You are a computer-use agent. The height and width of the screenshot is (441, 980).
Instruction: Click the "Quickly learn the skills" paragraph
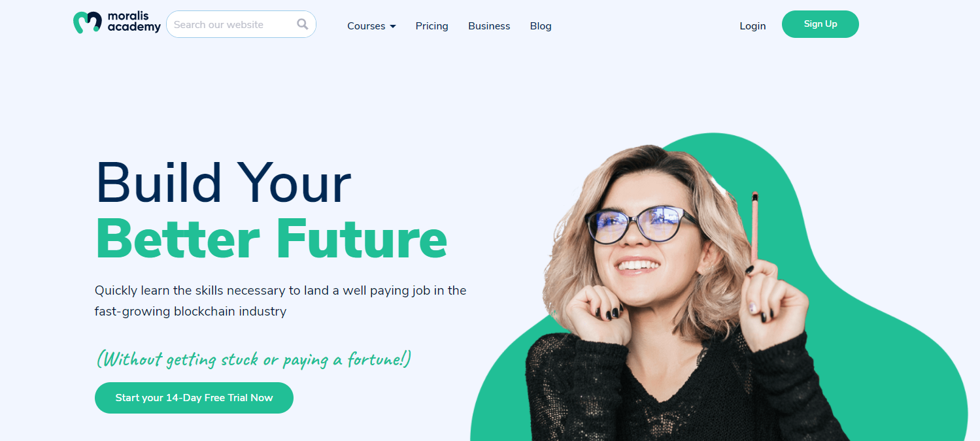pyautogui.click(x=280, y=301)
